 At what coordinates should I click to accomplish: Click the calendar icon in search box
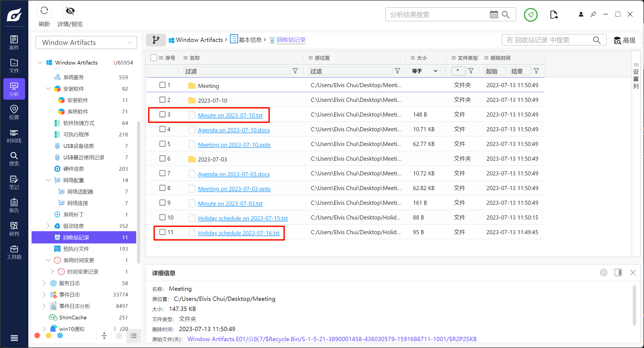pos(494,15)
